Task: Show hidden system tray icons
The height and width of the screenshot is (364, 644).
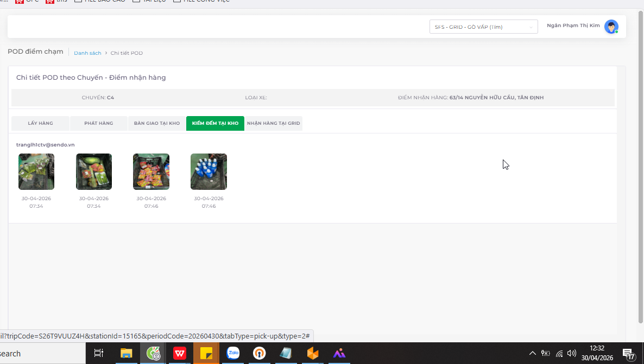Action: click(532, 353)
